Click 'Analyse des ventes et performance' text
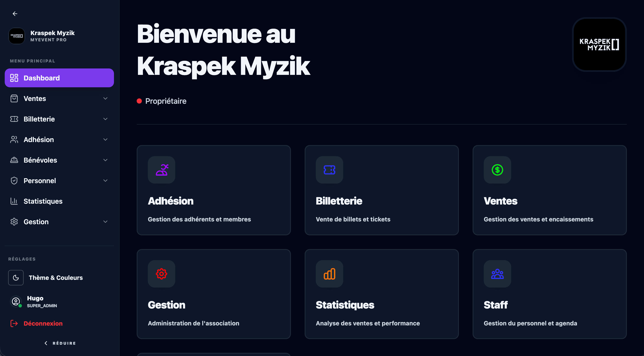644x356 pixels. [x=367, y=323]
